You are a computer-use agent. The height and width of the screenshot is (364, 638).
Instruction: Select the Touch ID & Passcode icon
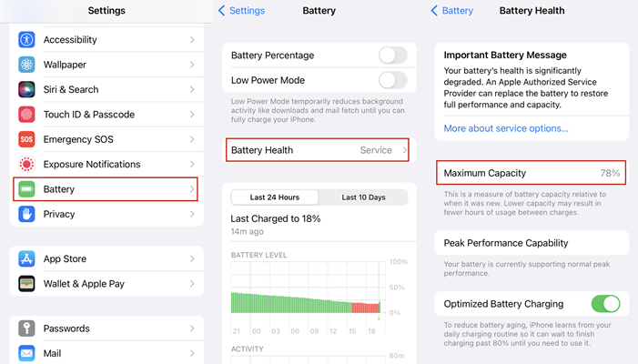[x=26, y=115]
